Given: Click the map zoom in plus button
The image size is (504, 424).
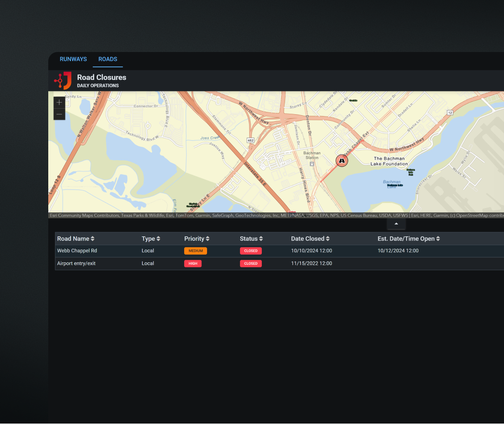Looking at the screenshot, I should point(59,103).
